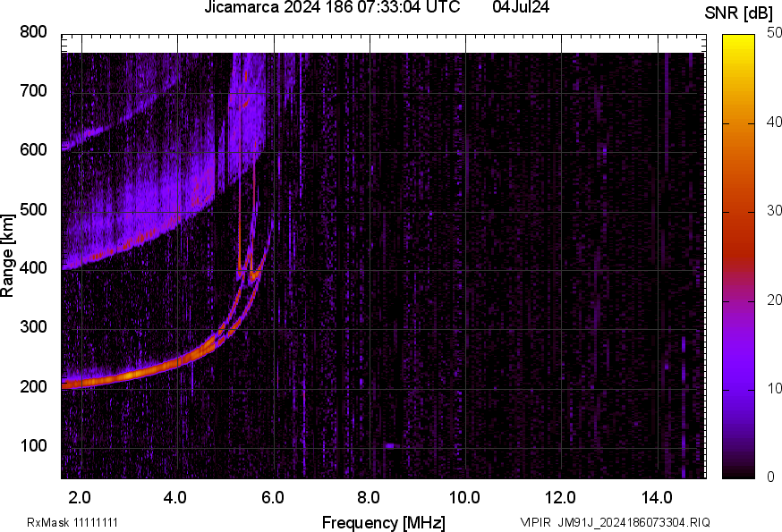
Task: Click the colorbar tick value 10
Action: coord(774,388)
